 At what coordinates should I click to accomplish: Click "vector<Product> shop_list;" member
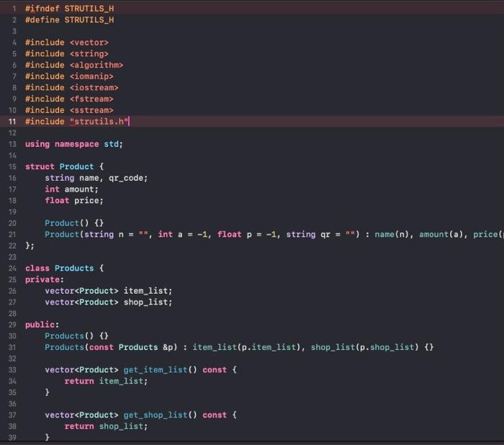(x=109, y=302)
